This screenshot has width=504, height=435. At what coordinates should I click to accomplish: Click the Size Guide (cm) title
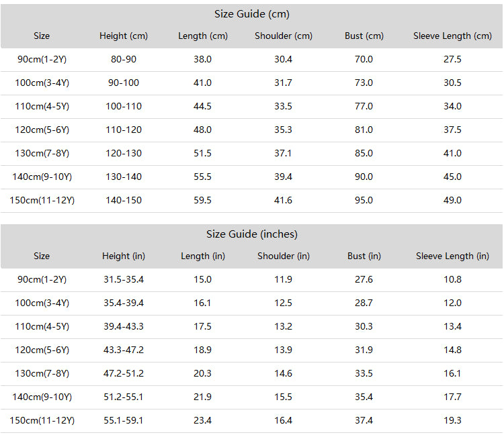tap(252, 14)
